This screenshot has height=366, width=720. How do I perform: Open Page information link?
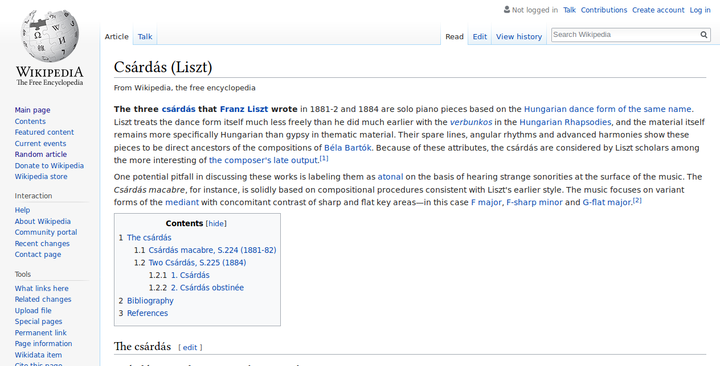tap(43, 343)
